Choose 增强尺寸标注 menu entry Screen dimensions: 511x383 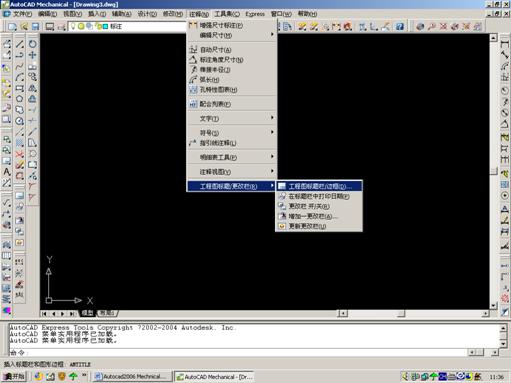click(x=232, y=25)
